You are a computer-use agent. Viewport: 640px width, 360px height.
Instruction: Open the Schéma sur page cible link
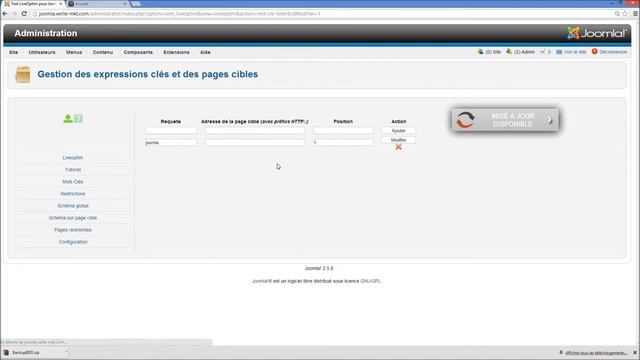click(x=73, y=218)
